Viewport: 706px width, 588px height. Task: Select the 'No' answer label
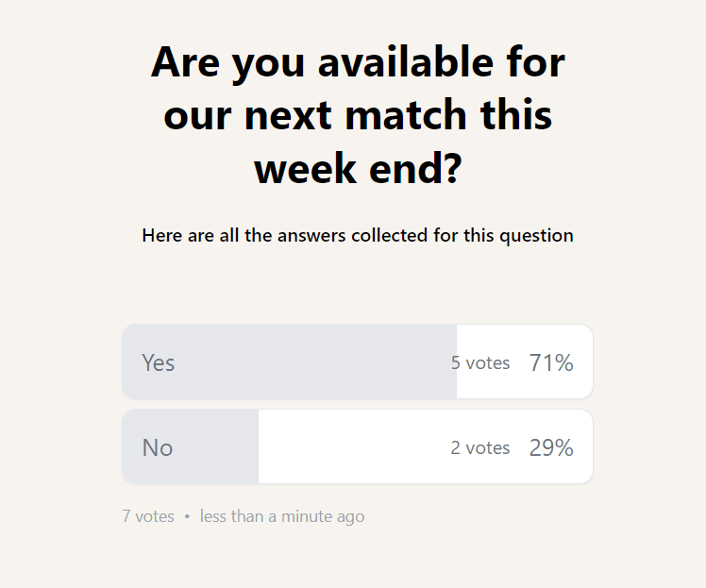(158, 448)
